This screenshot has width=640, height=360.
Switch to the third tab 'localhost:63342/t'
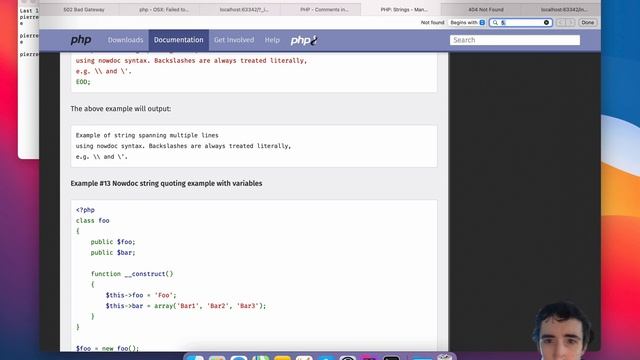coord(244,9)
